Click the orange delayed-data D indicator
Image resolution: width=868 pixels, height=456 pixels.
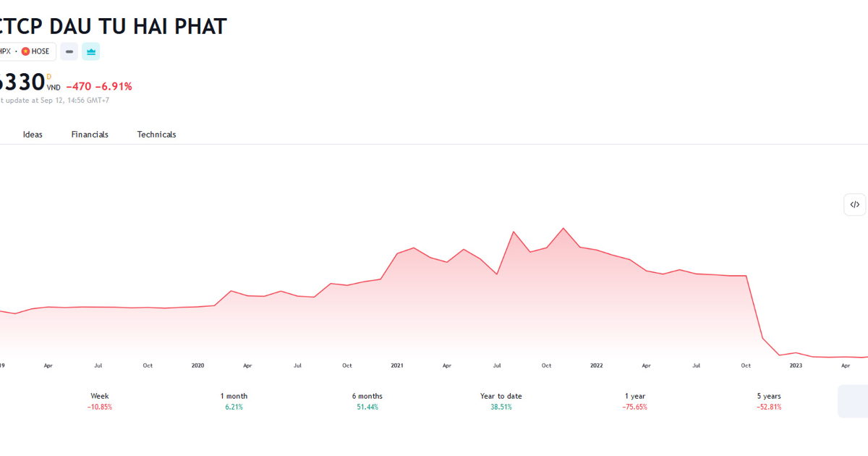49,76
